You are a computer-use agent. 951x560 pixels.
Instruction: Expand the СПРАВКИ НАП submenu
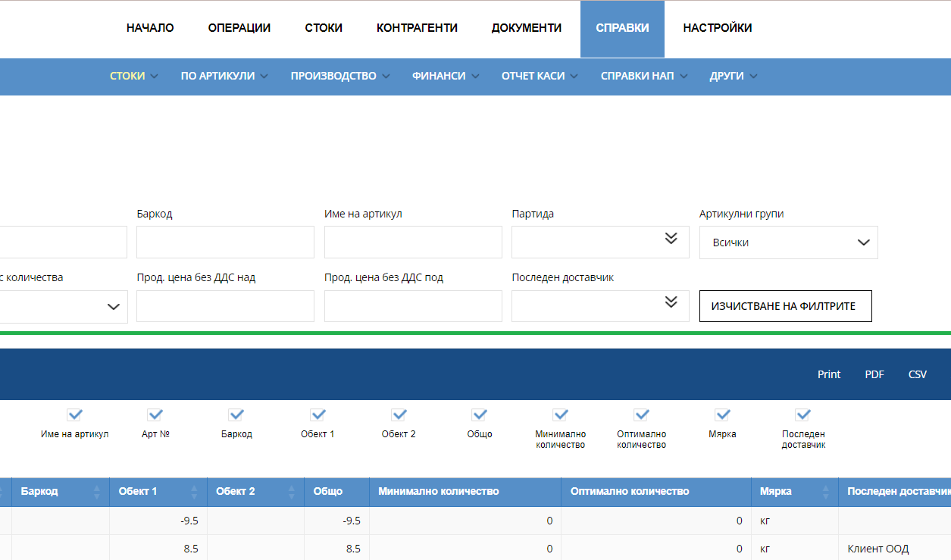click(x=644, y=76)
